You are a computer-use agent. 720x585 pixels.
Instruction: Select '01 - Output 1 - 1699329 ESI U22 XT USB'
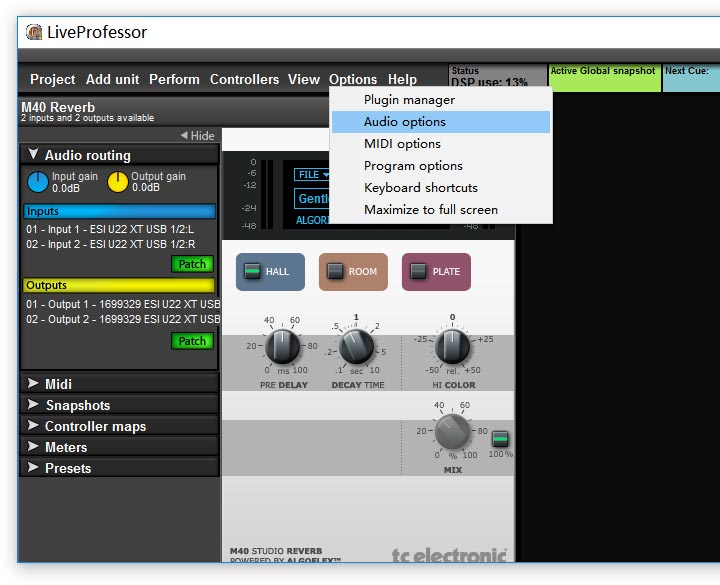coord(123,304)
